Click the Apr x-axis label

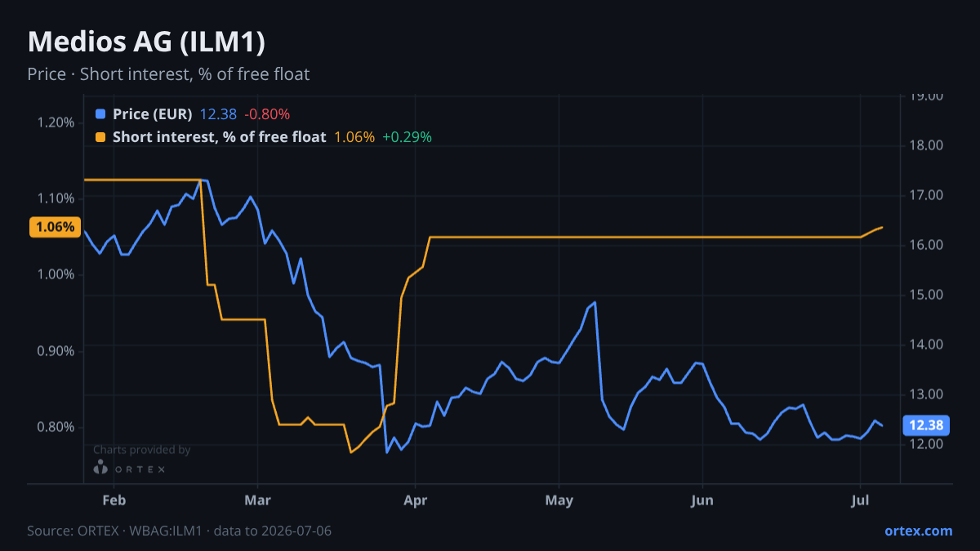(416, 499)
